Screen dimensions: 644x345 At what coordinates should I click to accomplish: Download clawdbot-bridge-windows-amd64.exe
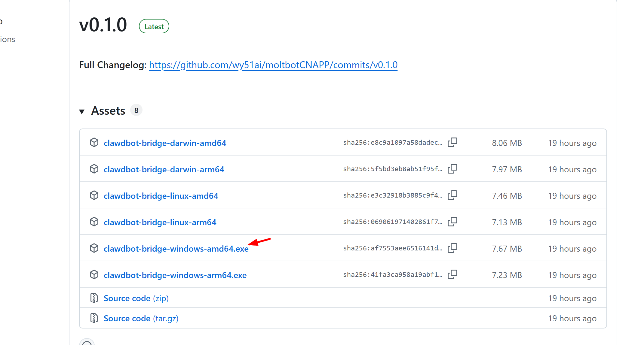(176, 249)
